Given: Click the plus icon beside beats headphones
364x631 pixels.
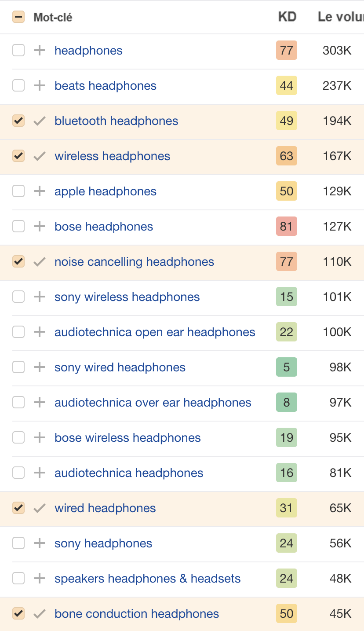Looking at the screenshot, I should point(39,85).
